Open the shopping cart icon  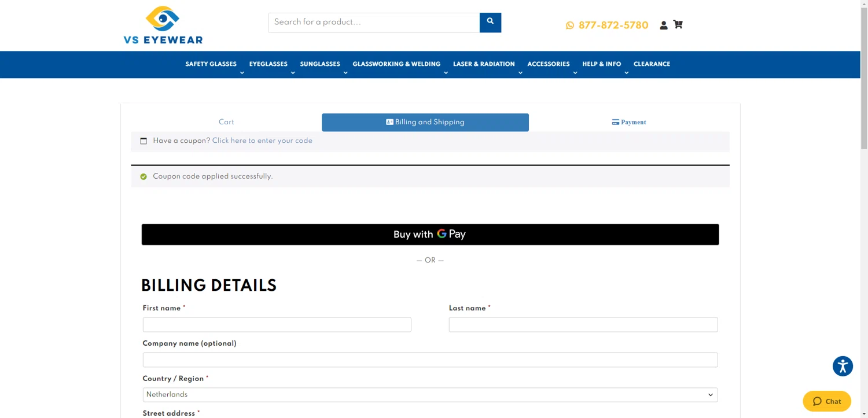coord(678,24)
